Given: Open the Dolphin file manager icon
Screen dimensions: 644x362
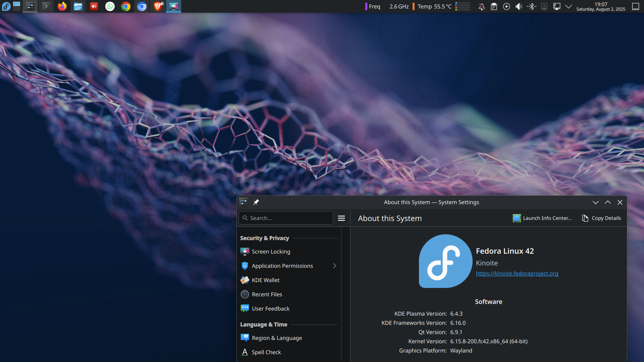Looking at the screenshot, I should click(x=78, y=6).
